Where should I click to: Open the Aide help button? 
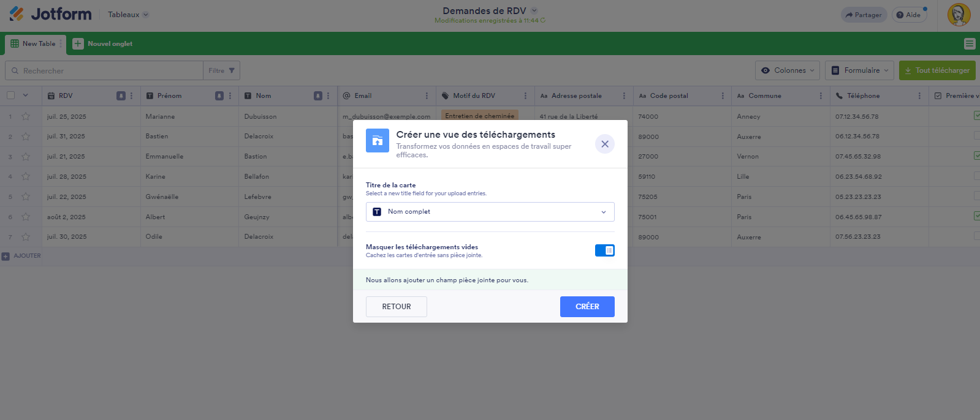(x=909, y=15)
